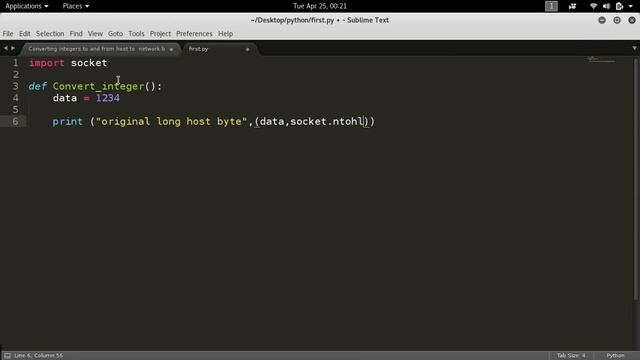Go to next tab with right arrow
The width and height of the screenshot is (640, 360).
click(x=13, y=48)
